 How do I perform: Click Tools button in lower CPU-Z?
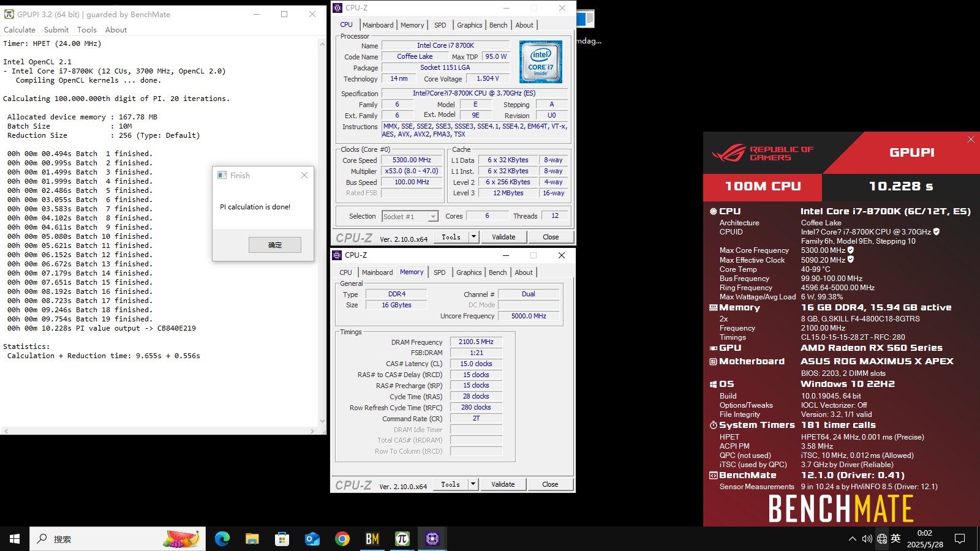[451, 484]
